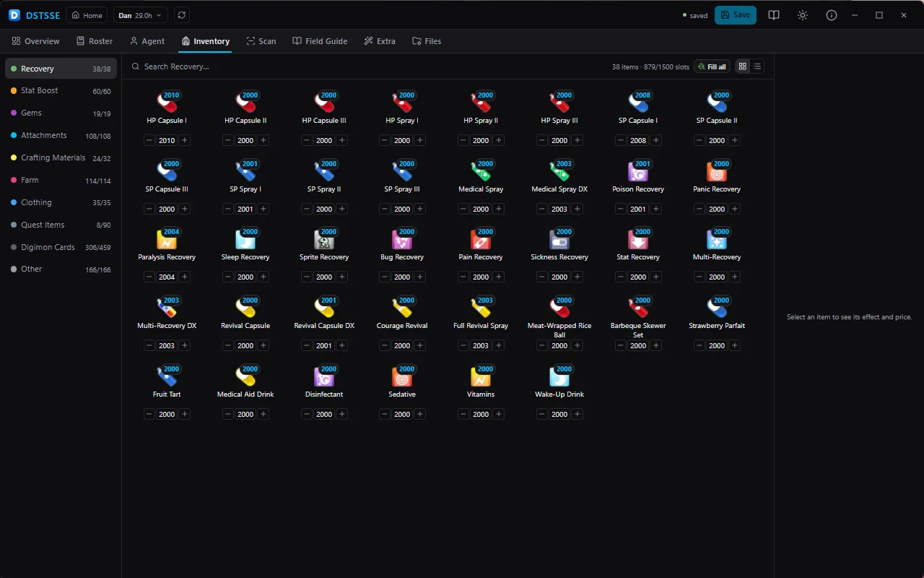Viewport: 924px width, 578px height.
Task: Select the Crafting Materials category
Action: tap(61, 158)
